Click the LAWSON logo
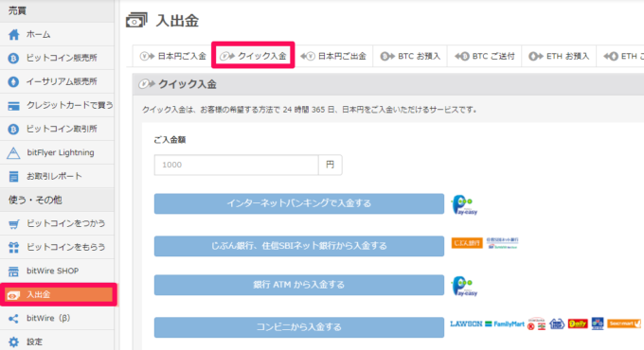The height and width of the screenshot is (350, 644). pyautogui.click(x=466, y=324)
